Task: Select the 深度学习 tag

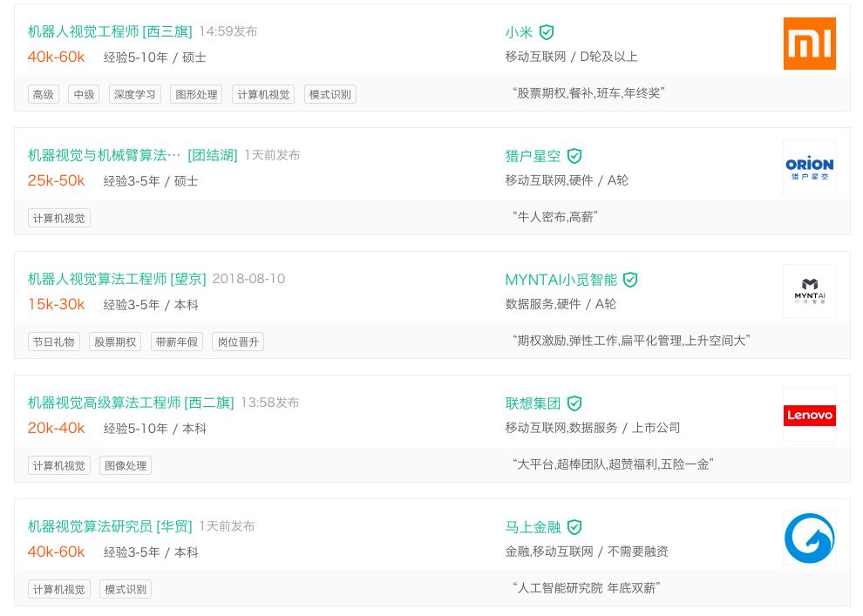Action: coord(135,95)
